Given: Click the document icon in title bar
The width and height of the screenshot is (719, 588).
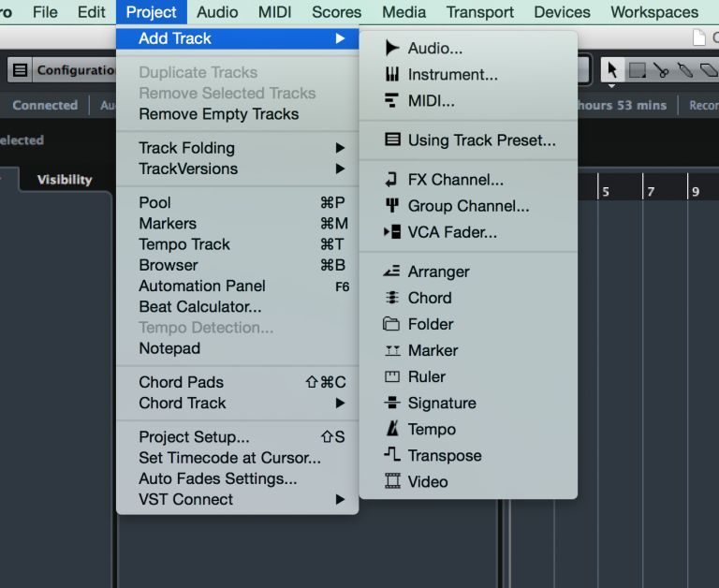Looking at the screenshot, I should [x=698, y=37].
